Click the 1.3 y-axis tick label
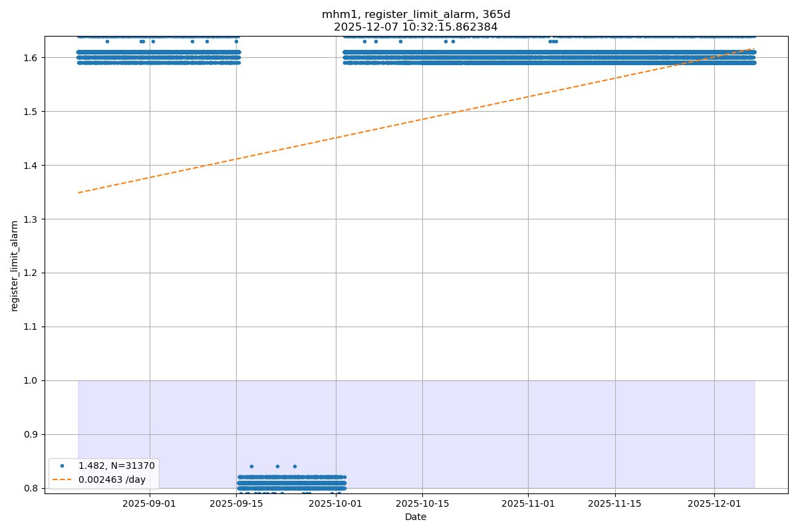Image resolution: width=798 pixels, height=532 pixels. [x=31, y=219]
